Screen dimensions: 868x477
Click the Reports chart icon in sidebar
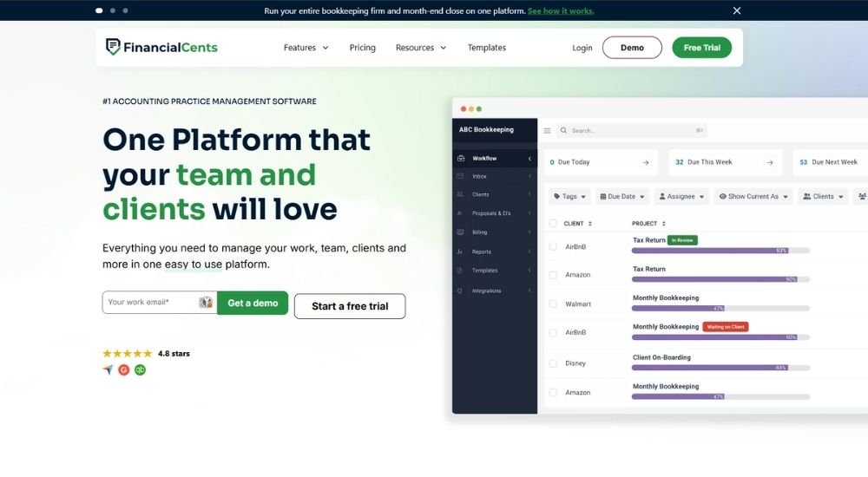click(459, 252)
